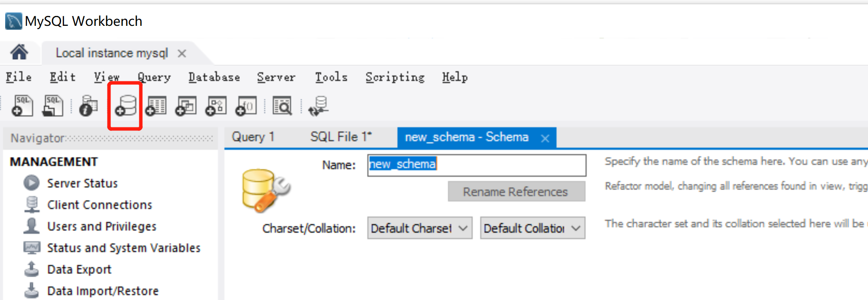Create a new schema toolbar icon
The height and width of the screenshot is (300, 868).
126,106
